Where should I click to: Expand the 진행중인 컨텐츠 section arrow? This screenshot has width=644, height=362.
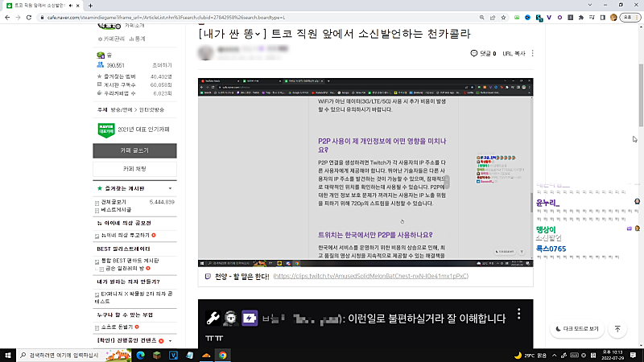coord(170,341)
